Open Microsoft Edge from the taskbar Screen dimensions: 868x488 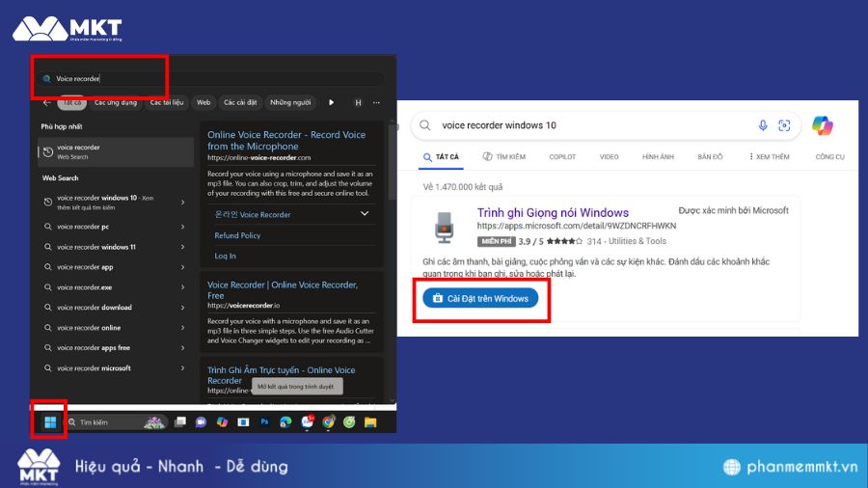[x=285, y=422]
